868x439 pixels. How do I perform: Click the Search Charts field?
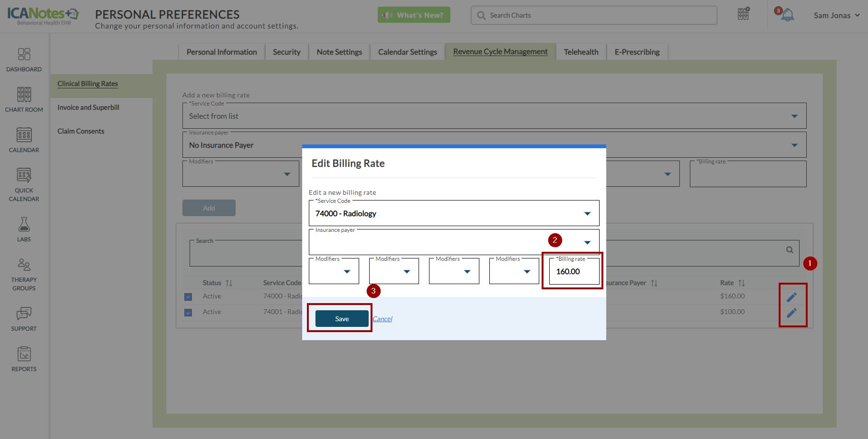[594, 15]
